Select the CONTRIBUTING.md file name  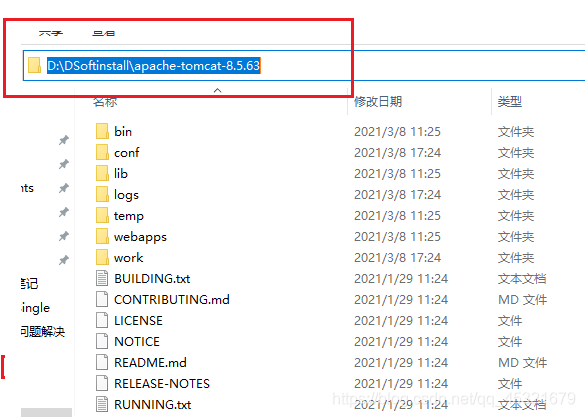172,300
